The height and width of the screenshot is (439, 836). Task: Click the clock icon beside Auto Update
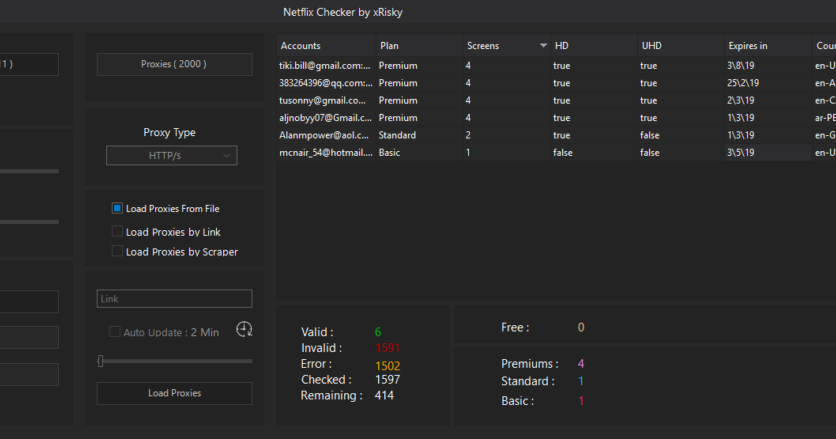(244, 329)
